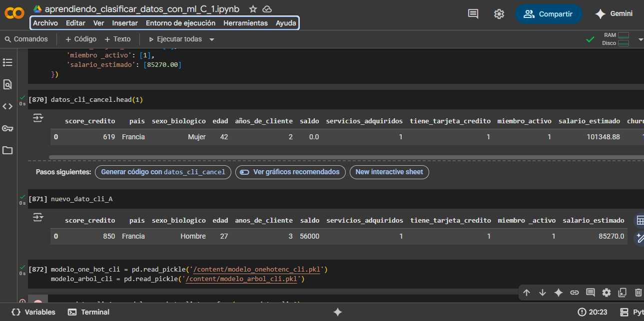Screen dimensions: 644x321
Task: Open cell settings gear in the cell toolbar
Action: coord(607,293)
